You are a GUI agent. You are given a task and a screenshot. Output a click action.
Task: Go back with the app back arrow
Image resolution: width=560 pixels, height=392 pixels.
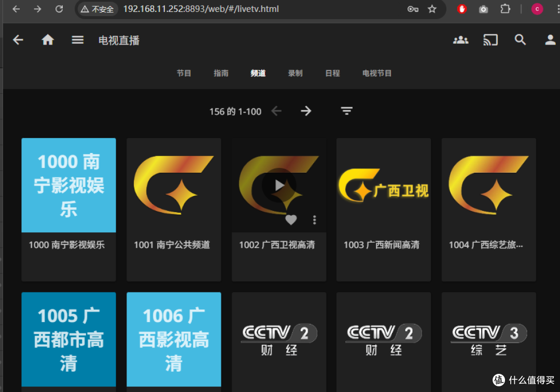click(18, 39)
